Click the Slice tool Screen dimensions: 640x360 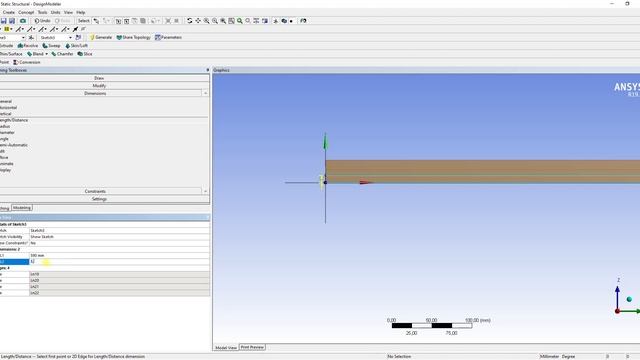(x=85, y=54)
